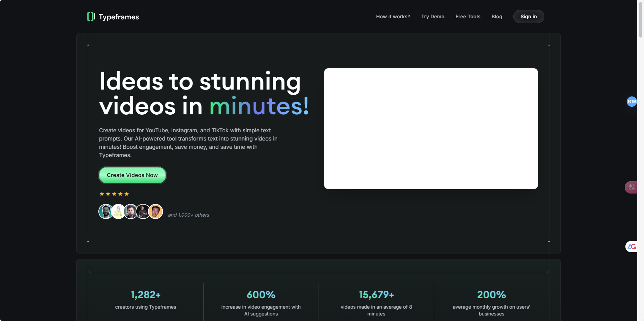Screen dimensions: 644x321
Task: Click the Create Videos Now button
Action: point(132,175)
